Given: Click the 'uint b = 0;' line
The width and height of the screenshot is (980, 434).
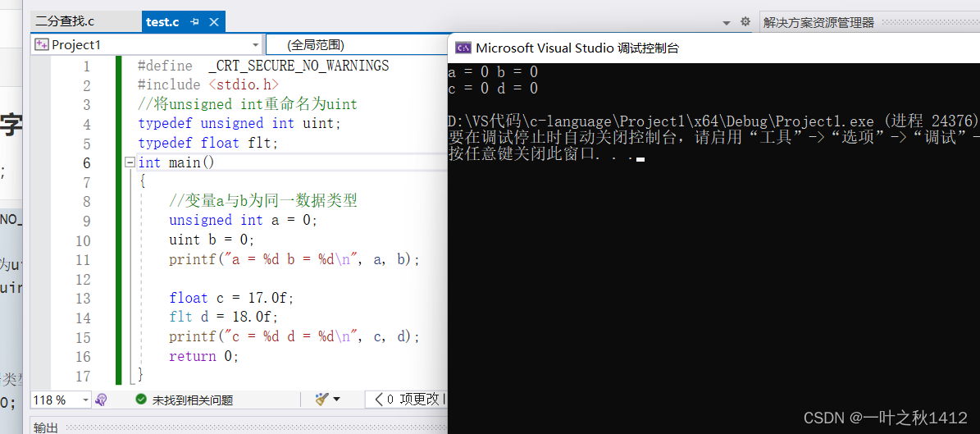Looking at the screenshot, I should pyautogui.click(x=212, y=240).
